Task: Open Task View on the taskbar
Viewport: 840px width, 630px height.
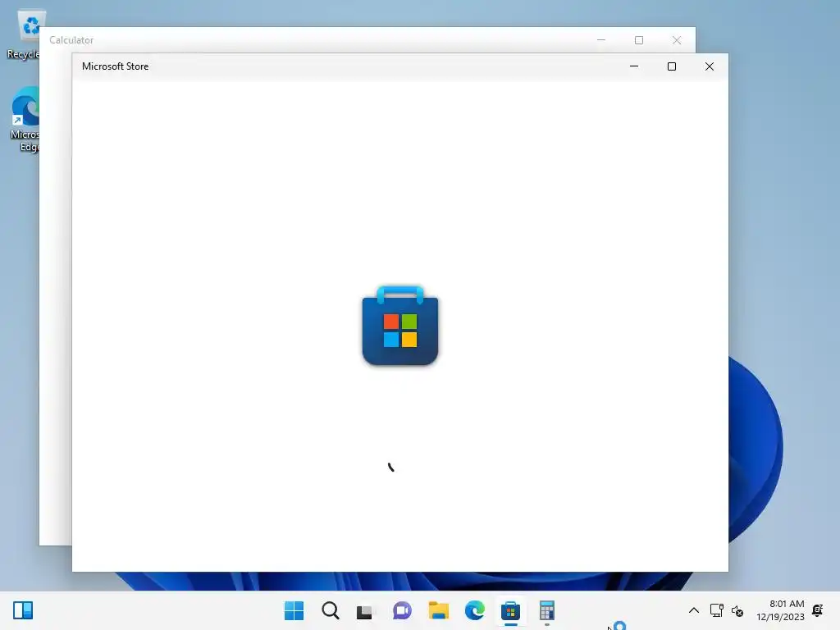Action: pyautogui.click(x=365, y=610)
